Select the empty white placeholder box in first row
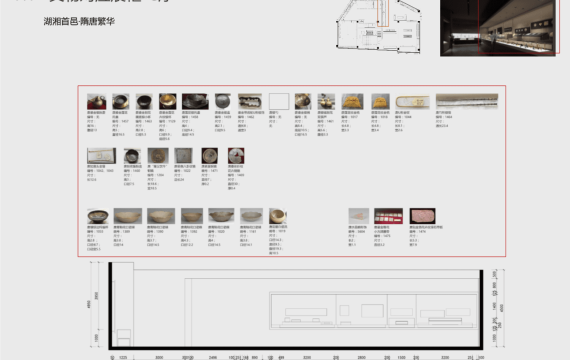Image resolution: width=570 pixels, height=360 pixels. (279, 101)
